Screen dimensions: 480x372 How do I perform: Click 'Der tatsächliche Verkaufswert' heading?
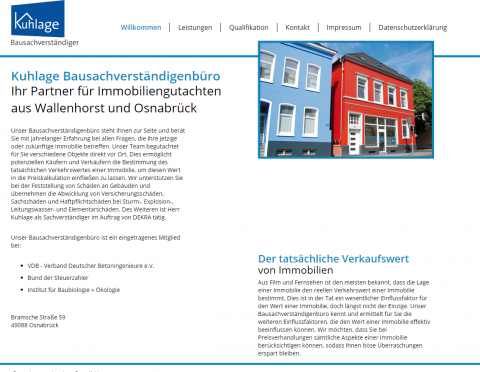point(333,259)
